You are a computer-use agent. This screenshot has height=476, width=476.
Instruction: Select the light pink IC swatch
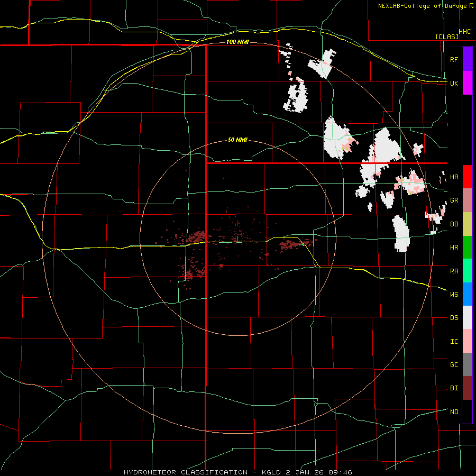467,341
